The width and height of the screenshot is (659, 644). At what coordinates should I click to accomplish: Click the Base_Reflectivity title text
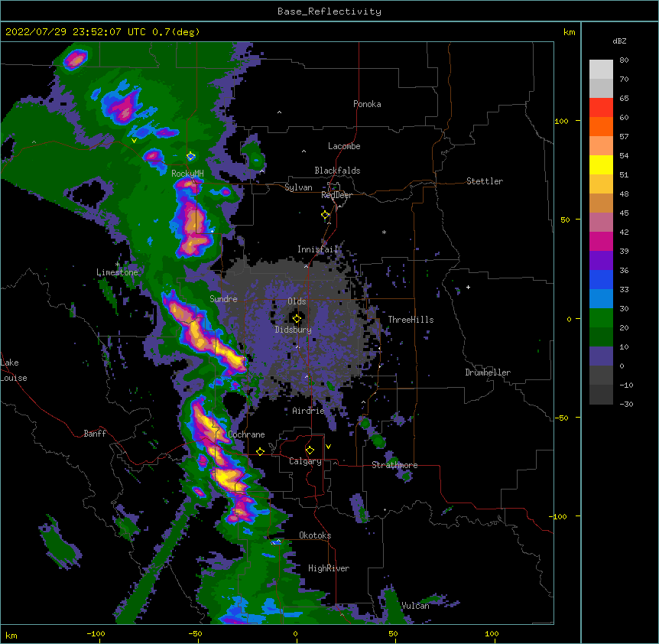329,11
